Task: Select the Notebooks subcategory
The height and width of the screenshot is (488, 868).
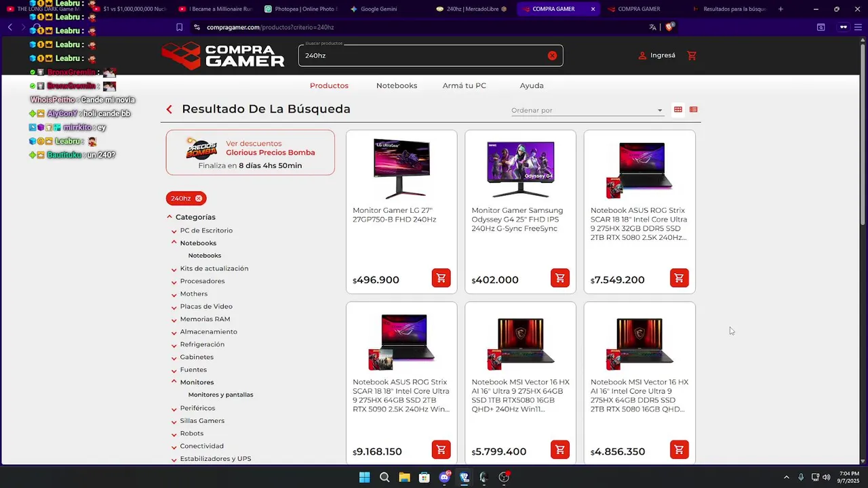Action: tap(205, 256)
